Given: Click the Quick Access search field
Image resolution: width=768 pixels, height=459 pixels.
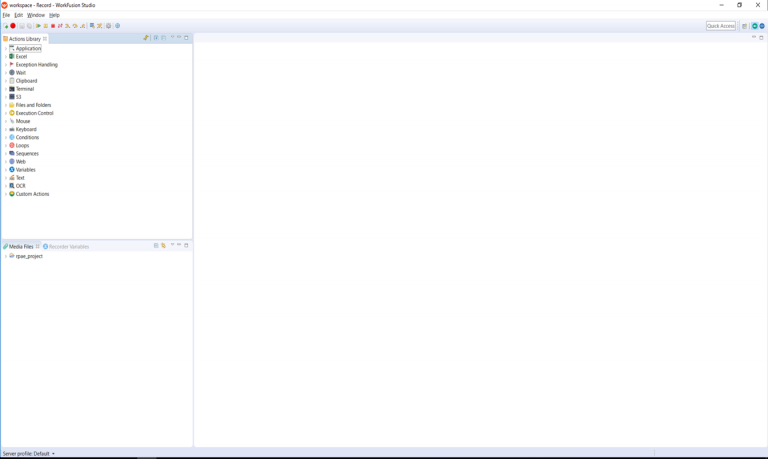Looking at the screenshot, I should [720, 26].
